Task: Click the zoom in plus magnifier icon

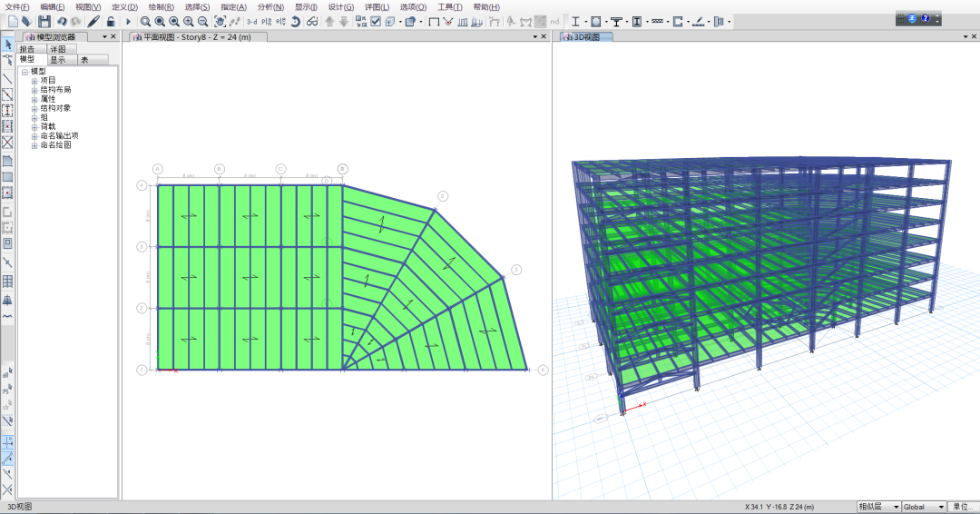Action: click(x=188, y=21)
